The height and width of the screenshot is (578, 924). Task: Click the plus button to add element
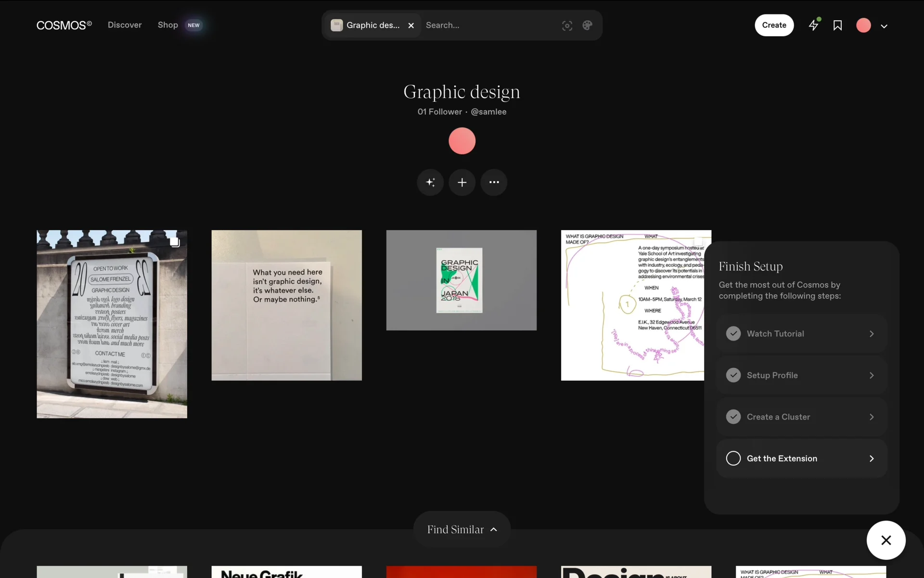[462, 182]
